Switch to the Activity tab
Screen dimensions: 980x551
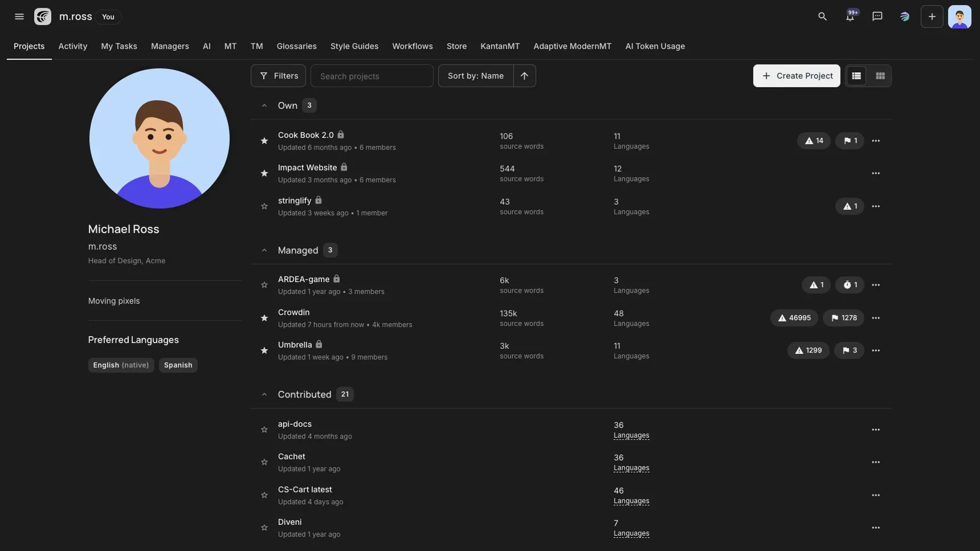tap(73, 46)
